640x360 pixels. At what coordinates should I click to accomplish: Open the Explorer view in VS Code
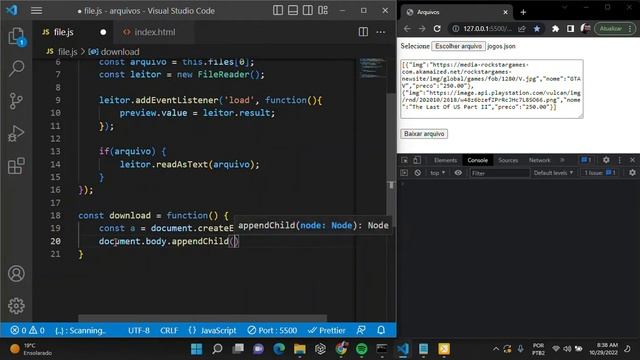(16, 37)
